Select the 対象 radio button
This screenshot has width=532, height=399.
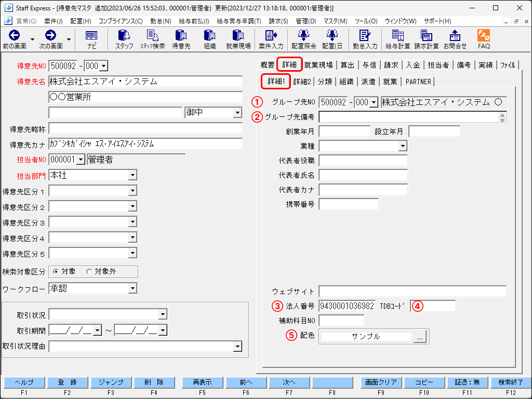56,272
